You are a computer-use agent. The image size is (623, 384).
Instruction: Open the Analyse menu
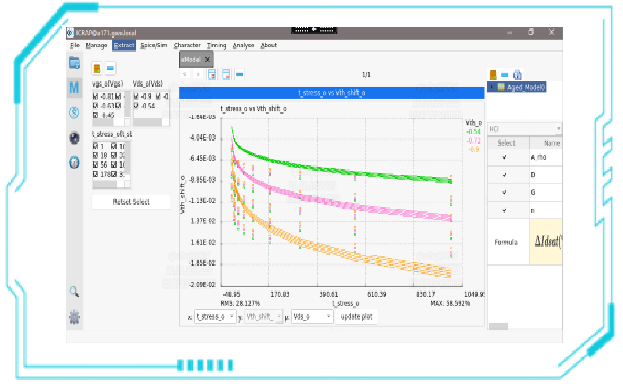(x=243, y=45)
